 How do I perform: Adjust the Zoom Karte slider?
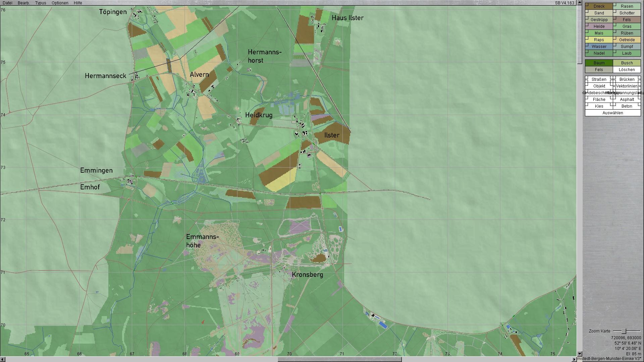point(624,331)
